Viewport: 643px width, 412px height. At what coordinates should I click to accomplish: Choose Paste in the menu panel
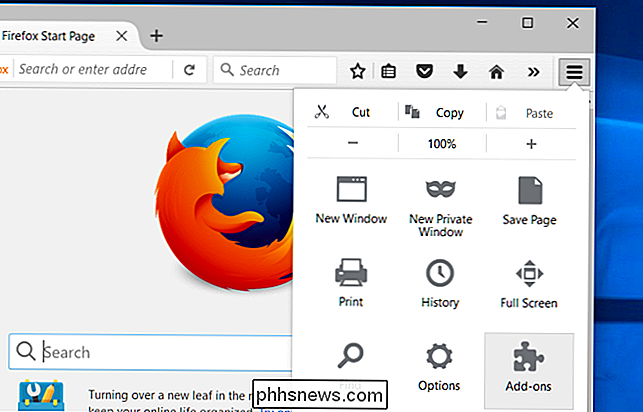(x=531, y=113)
